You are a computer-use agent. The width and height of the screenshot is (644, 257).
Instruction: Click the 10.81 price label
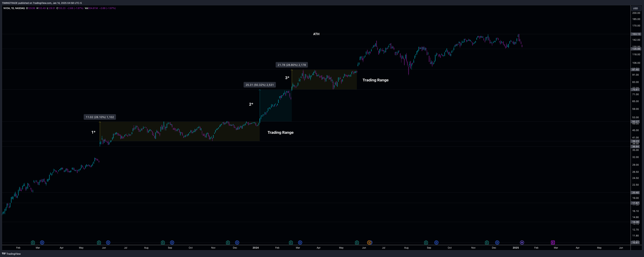(635, 242)
